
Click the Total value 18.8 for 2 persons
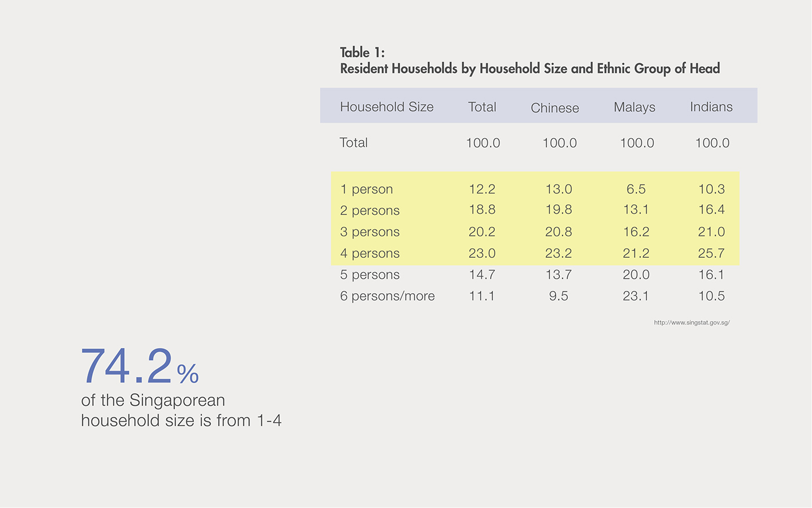point(482,210)
